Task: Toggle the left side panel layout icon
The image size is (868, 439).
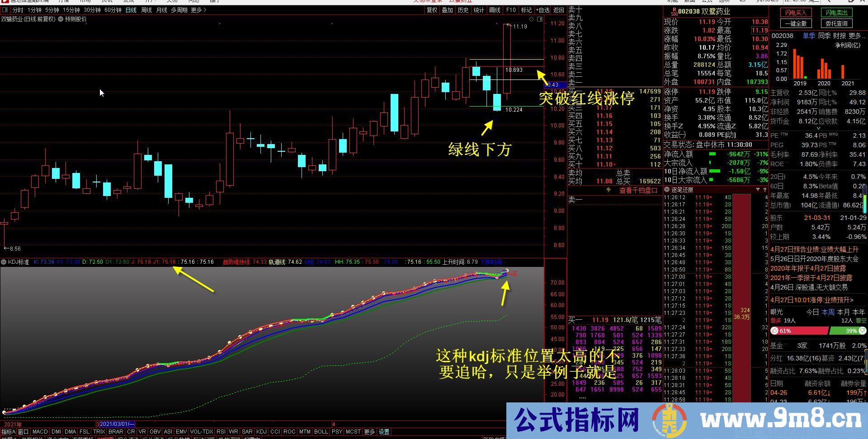Action: [5, 9]
